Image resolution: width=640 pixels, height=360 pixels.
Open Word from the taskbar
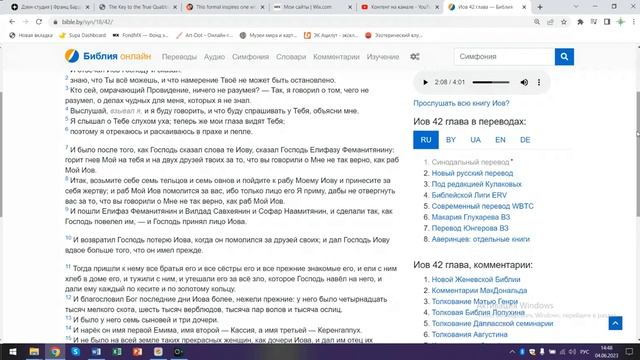click(x=96, y=351)
